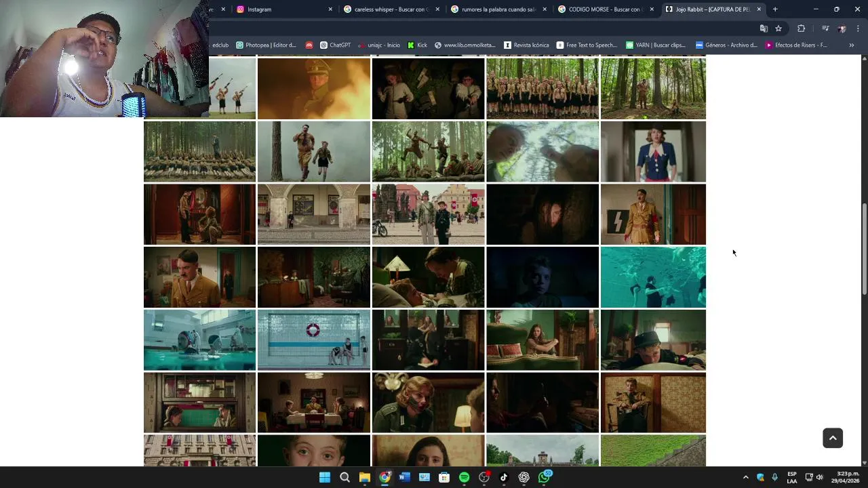Screen dimensions: 868x488
Task: Open thumbnail of girl sitting on green sofa
Action: [542, 340]
